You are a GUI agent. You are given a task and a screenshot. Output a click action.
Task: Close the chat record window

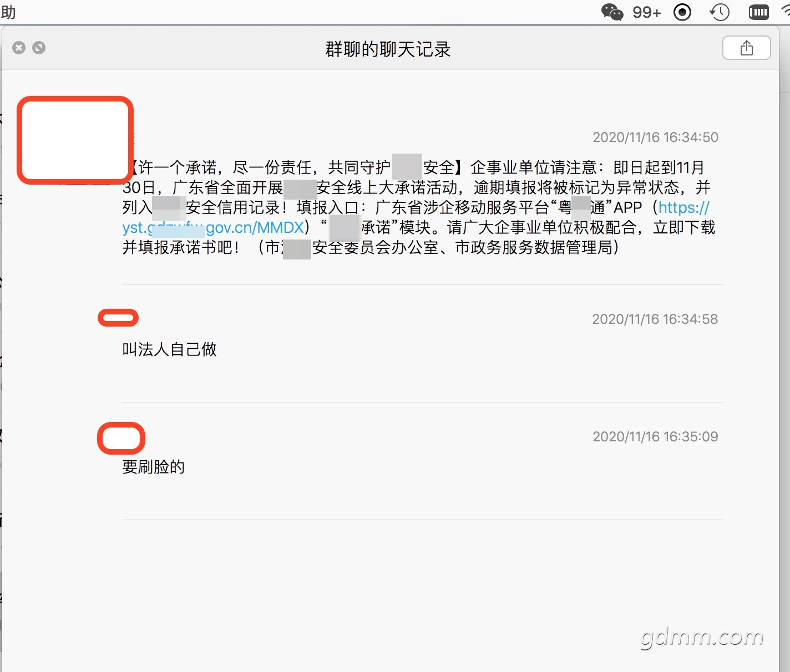(x=19, y=48)
